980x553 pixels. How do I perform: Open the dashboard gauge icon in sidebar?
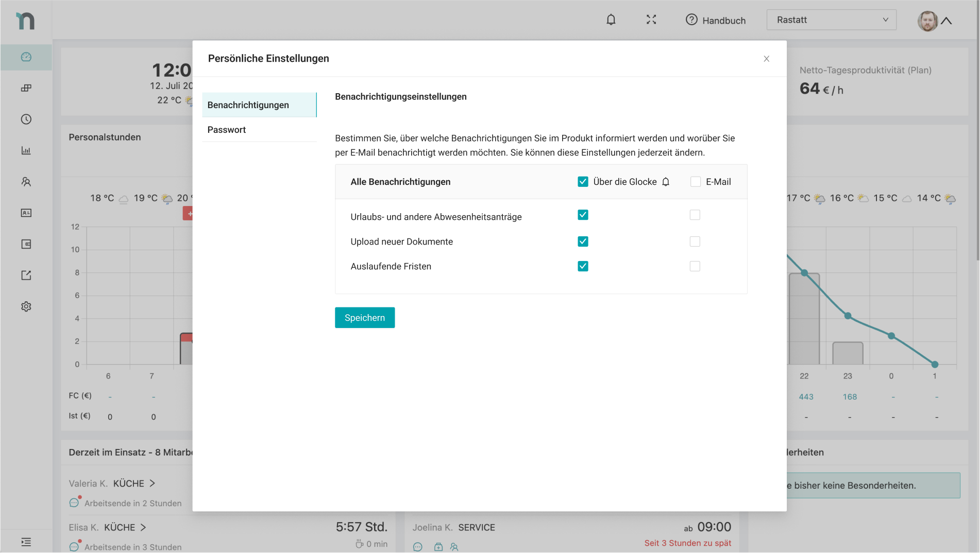(26, 57)
